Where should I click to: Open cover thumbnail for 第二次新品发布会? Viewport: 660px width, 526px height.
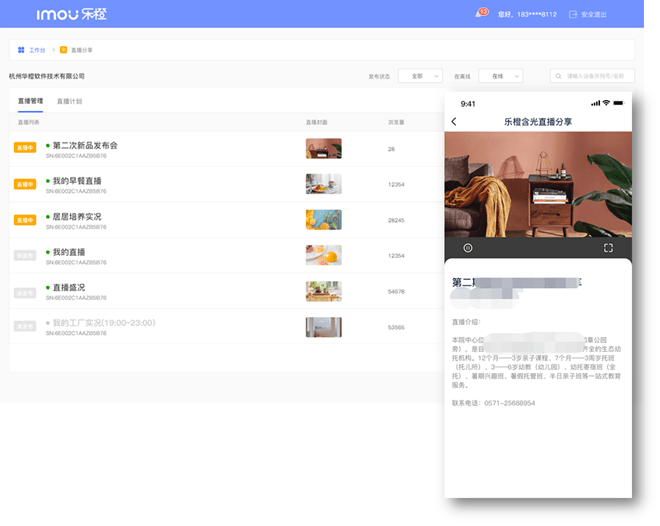click(x=323, y=149)
